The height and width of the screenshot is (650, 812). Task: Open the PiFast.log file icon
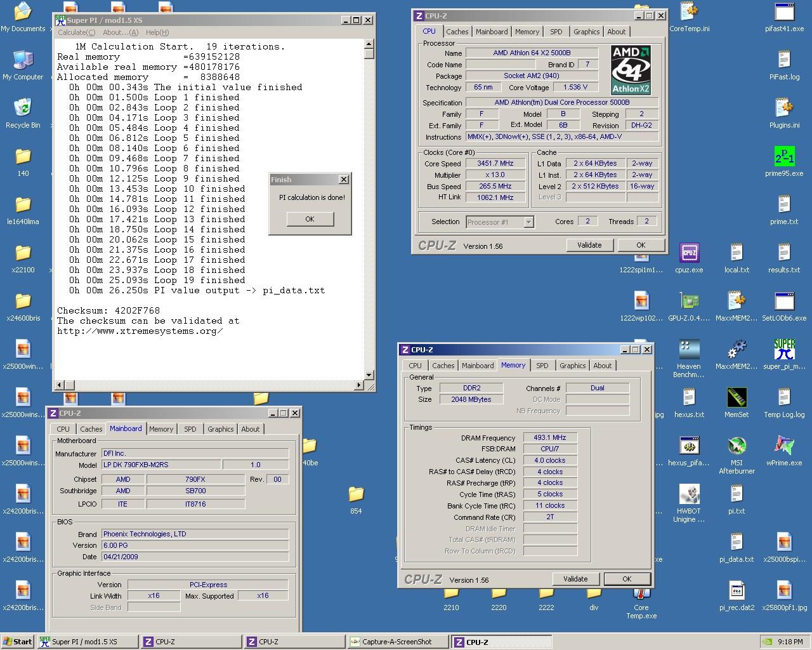tap(784, 65)
